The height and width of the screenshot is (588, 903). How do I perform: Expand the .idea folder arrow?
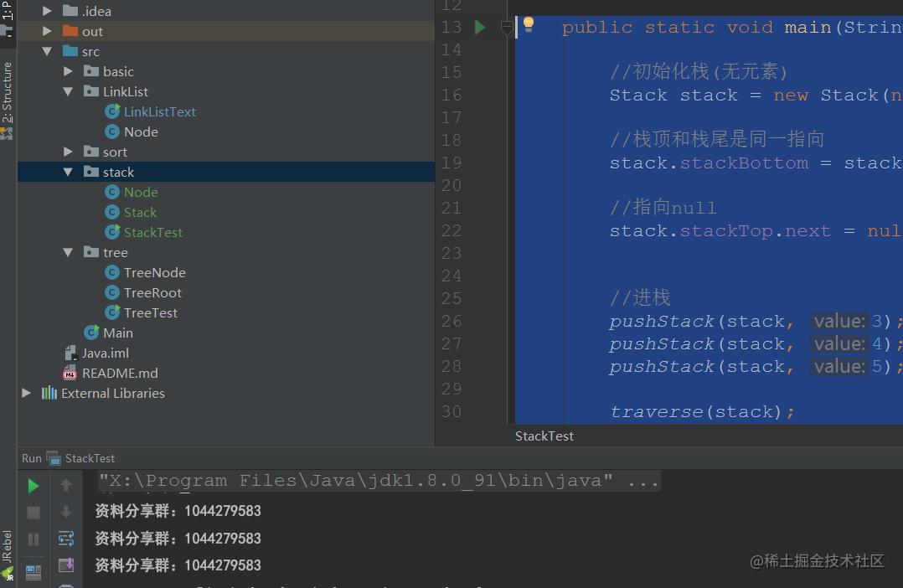tap(47, 11)
